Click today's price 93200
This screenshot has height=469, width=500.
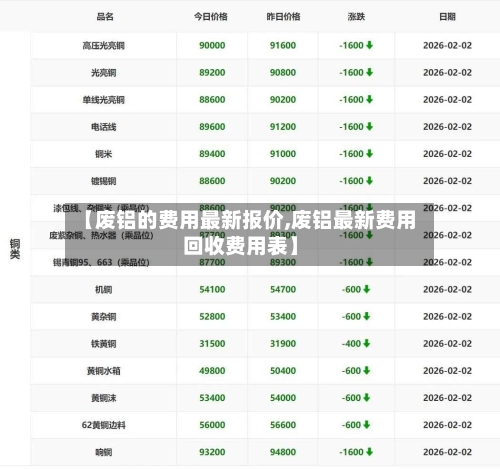[x=212, y=452]
